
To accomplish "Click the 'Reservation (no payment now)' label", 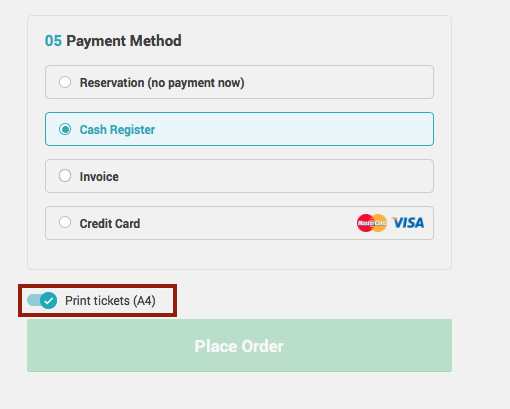I will [x=162, y=83].
